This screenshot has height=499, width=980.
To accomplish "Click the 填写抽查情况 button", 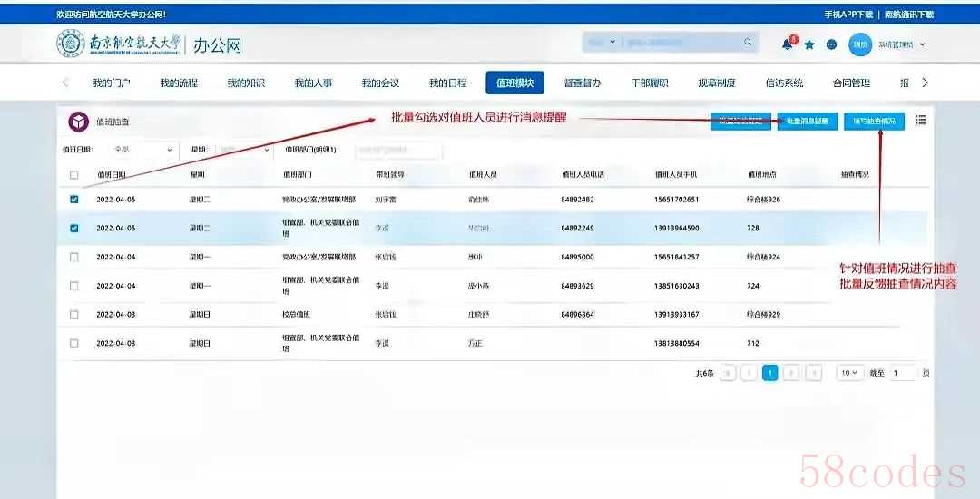I will (875, 122).
